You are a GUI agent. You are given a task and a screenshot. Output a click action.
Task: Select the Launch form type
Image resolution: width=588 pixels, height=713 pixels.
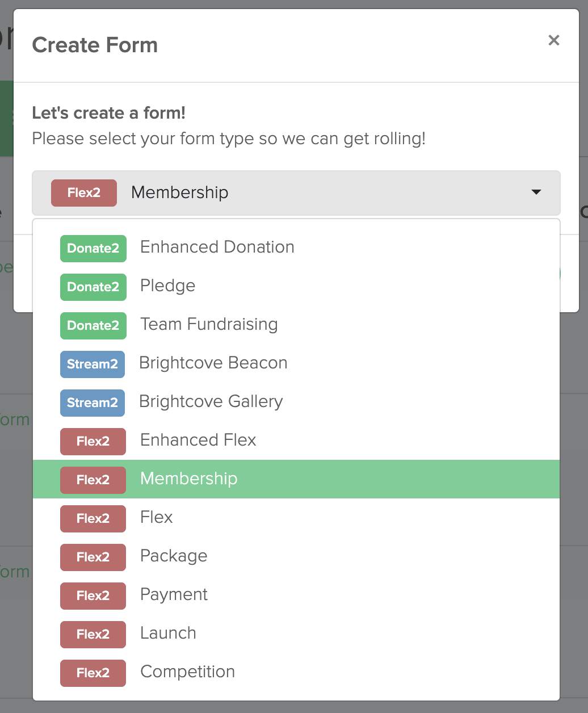(168, 634)
